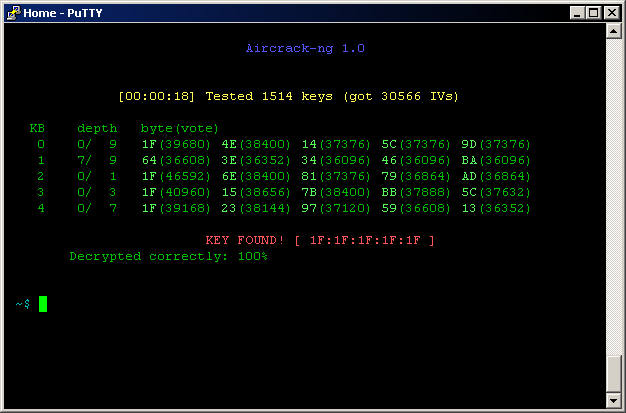626x413 pixels.
Task: Click the "byte(vote)" column header
Action: 180,128
